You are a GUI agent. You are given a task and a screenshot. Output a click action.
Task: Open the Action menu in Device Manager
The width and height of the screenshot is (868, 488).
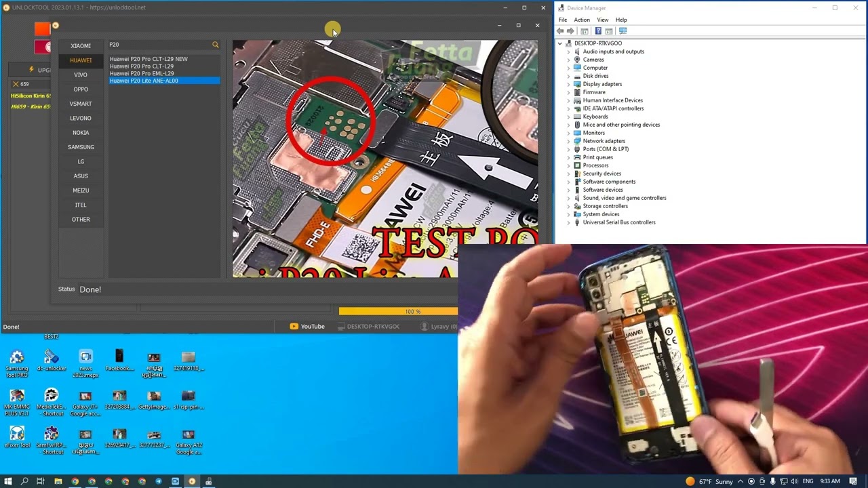pos(582,20)
